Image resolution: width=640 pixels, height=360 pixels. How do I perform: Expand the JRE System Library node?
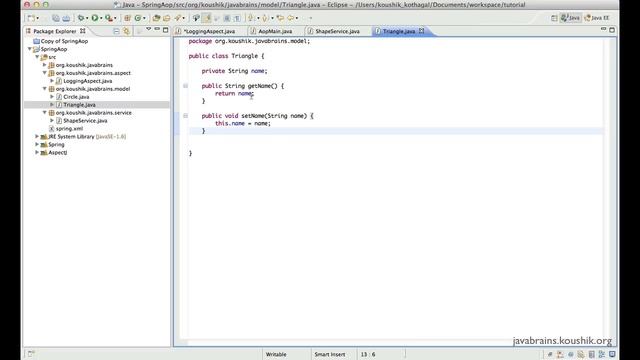pos(37,136)
